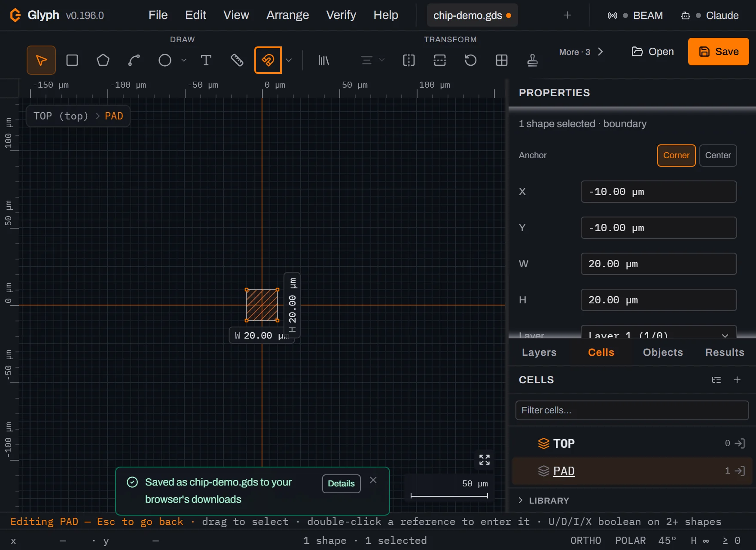Click the Open button
Screen dimensions: 756x550
pyautogui.click(x=652, y=52)
